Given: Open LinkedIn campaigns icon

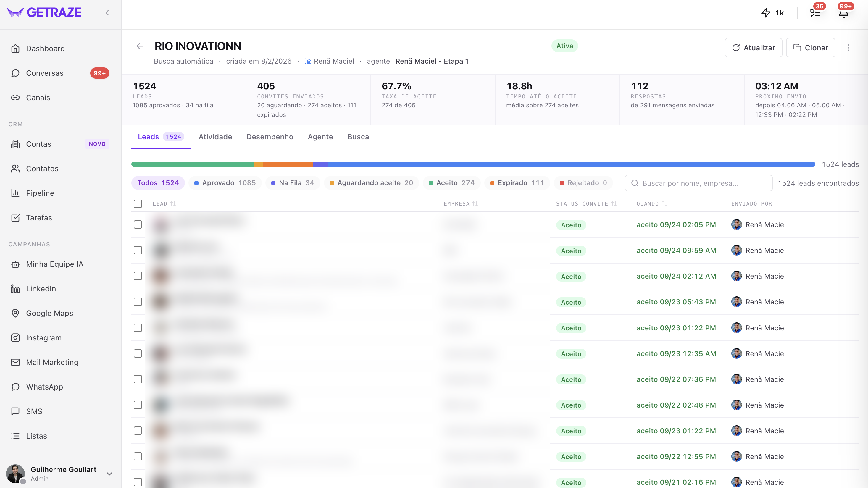Looking at the screenshot, I should (15, 289).
